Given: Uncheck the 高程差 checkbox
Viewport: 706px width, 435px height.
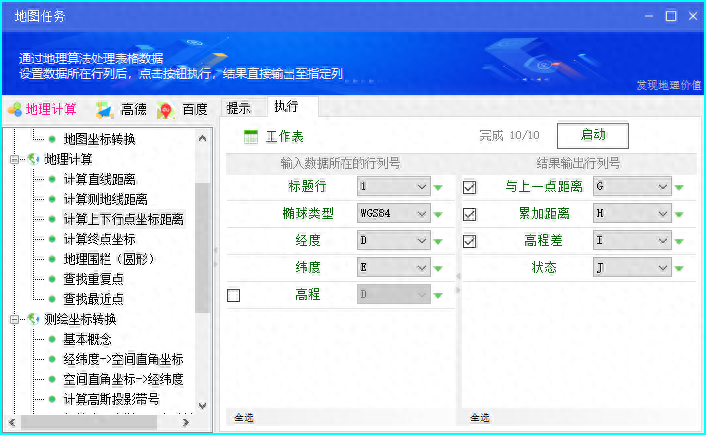Looking at the screenshot, I should coord(469,241).
